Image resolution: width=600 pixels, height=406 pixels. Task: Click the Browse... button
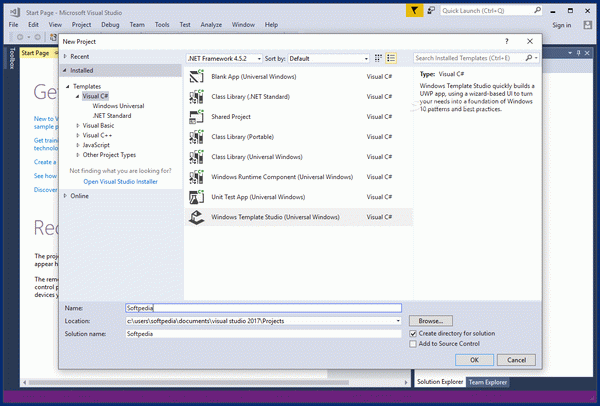coord(431,321)
